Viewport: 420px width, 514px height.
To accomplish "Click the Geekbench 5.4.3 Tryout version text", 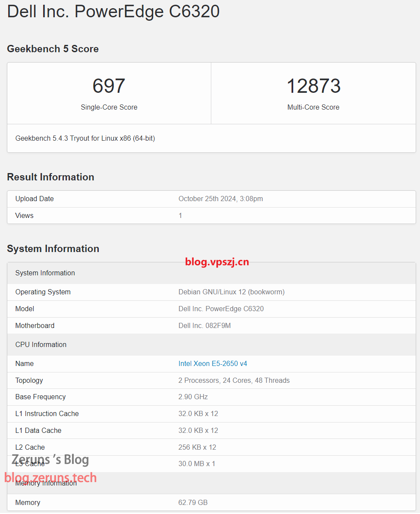I will pyautogui.click(x=85, y=138).
